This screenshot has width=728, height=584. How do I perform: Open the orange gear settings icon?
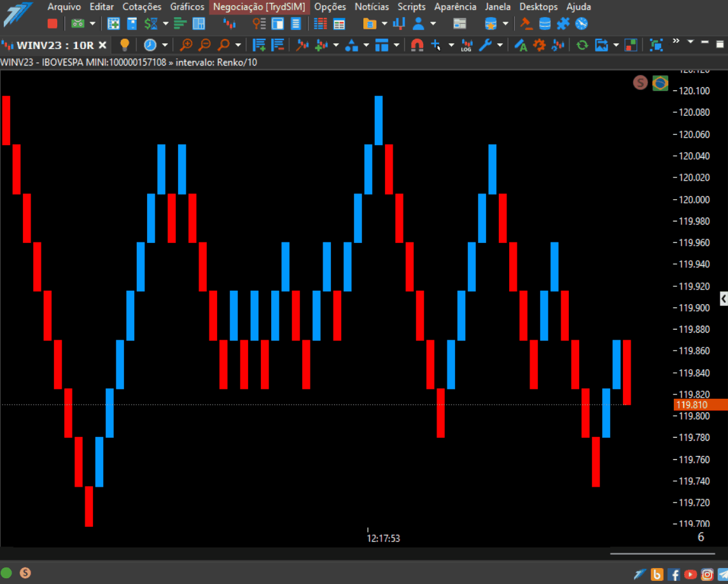pyautogui.click(x=539, y=45)
